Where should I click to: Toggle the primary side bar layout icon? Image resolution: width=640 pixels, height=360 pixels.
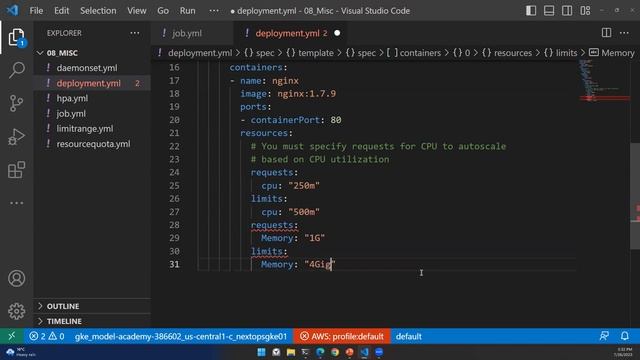coord(531,11)
